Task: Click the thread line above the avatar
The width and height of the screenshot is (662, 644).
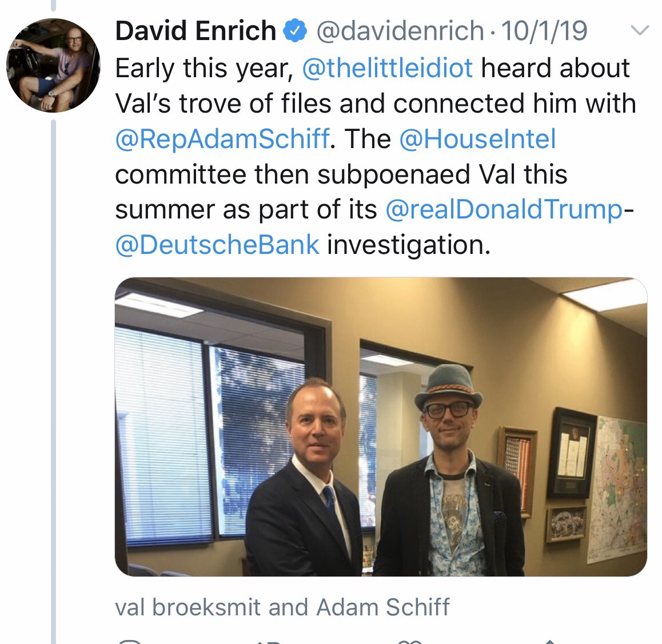Action: pyautogui.click(x=54, y=6)
